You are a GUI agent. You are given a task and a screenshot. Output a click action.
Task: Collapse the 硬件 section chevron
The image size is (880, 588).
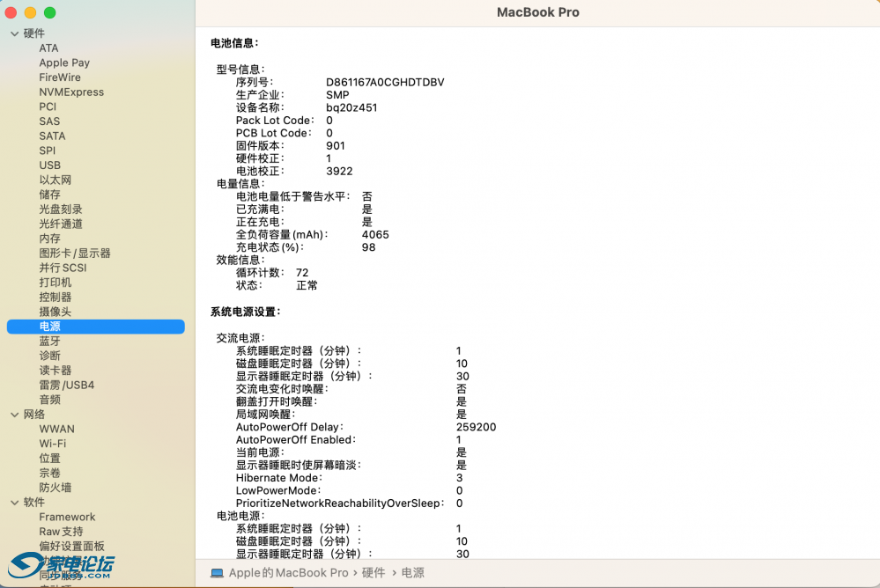pyautogui.click(x=15, y=33)
